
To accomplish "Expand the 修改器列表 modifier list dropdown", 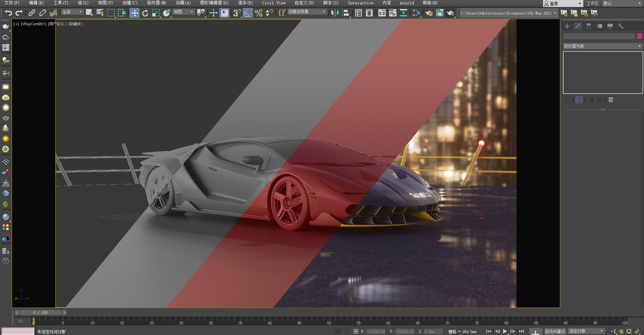I will (603, 46).
